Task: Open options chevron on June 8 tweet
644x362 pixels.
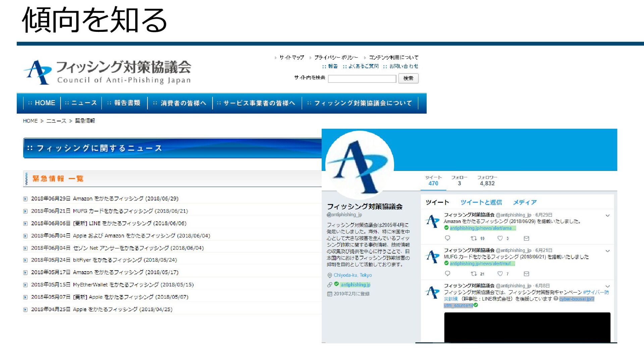Action: point(607,286)
